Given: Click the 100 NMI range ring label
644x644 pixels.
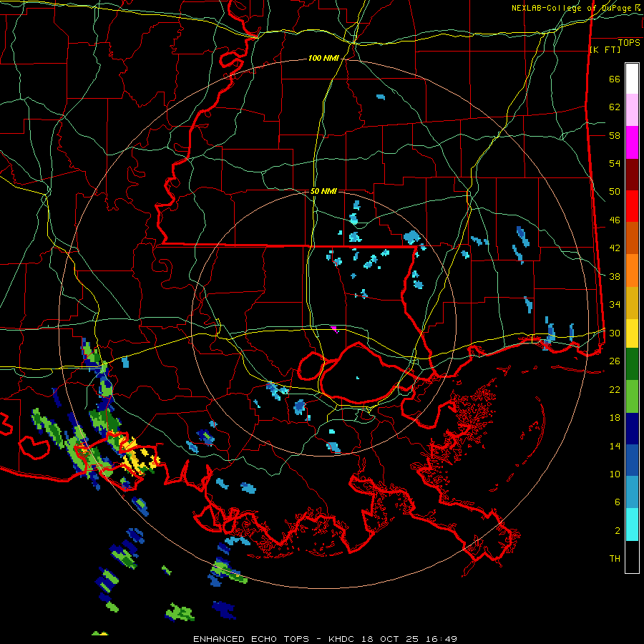Looking at the screenshot, I should click(x=323, y=59).
